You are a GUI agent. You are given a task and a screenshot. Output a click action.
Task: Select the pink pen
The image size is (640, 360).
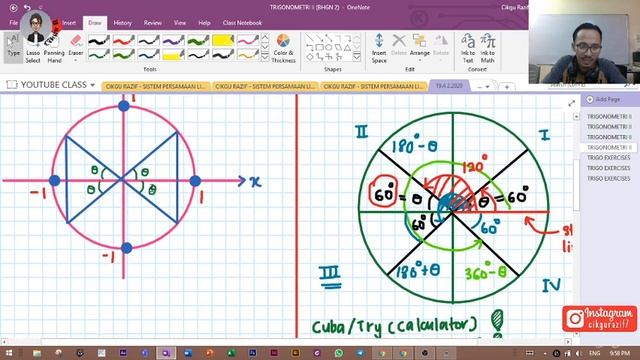pyautogui.click(x=247, y=40)
